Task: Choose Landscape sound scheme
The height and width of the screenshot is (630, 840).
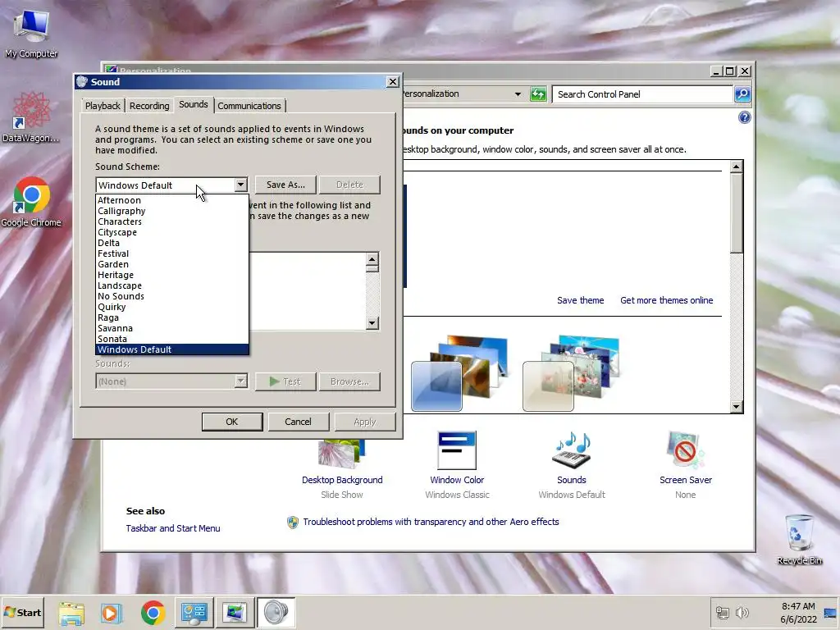Action: [x=172, y=285]
